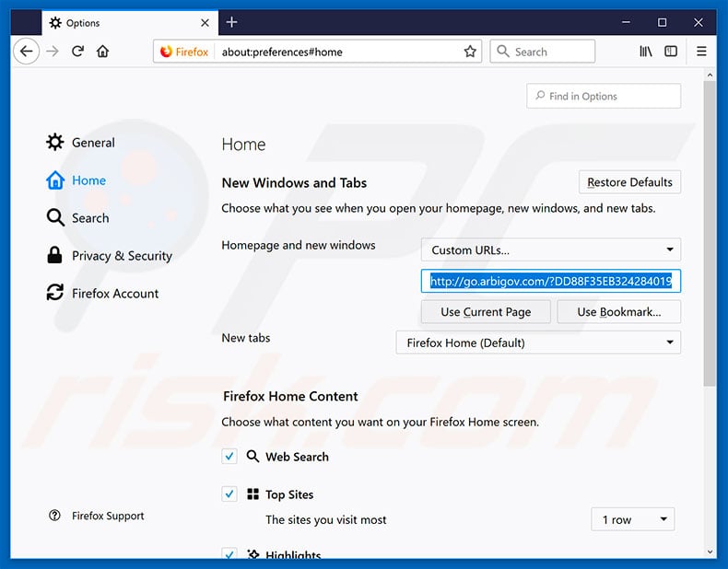728x569 pixels.
Task: Close the Options tab
Action: coord(205,23)
